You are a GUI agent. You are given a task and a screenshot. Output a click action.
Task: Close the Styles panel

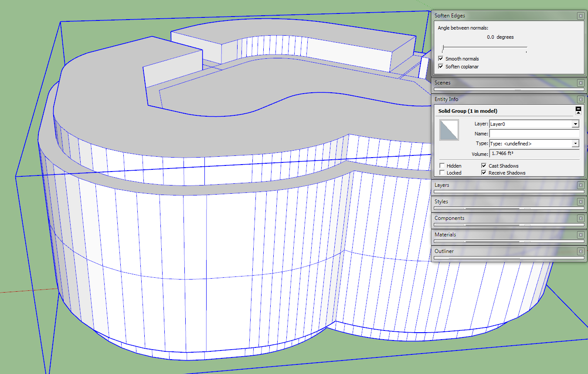tap(581, 202)
